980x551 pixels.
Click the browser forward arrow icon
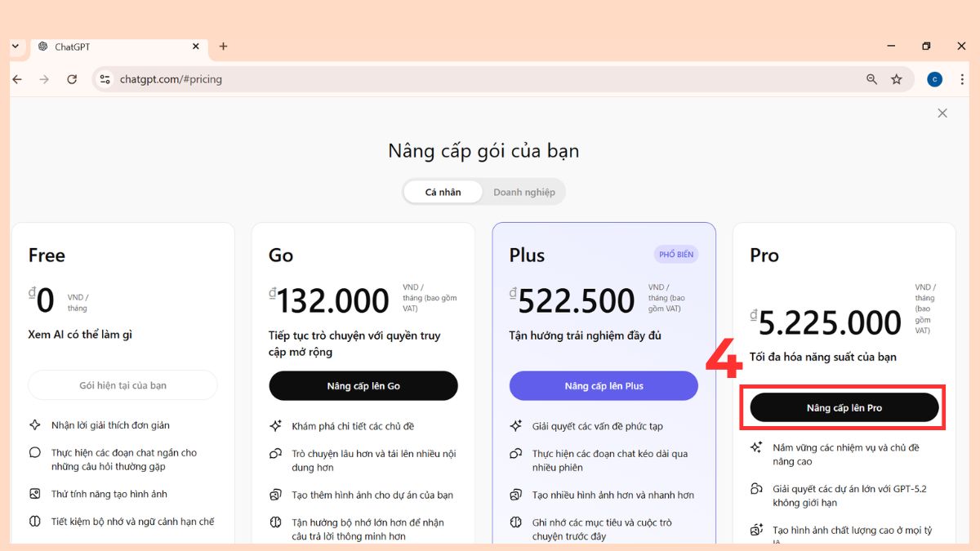coord(42,78)
